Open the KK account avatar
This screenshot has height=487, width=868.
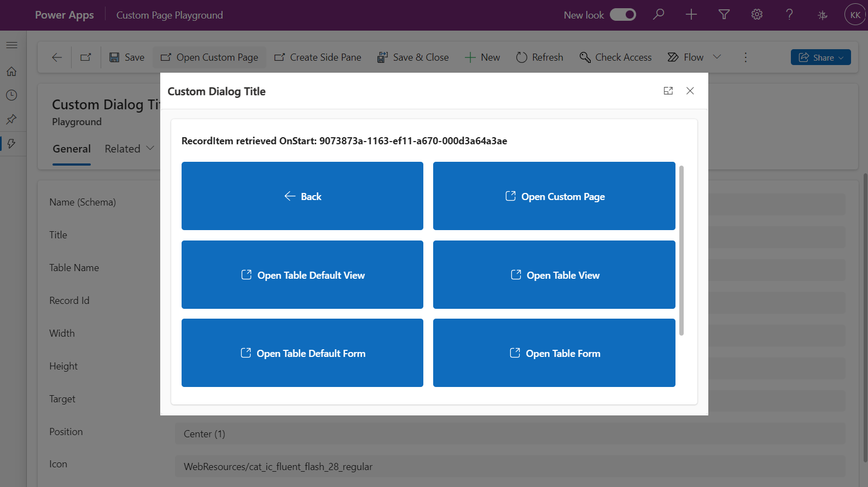point(855,15)
